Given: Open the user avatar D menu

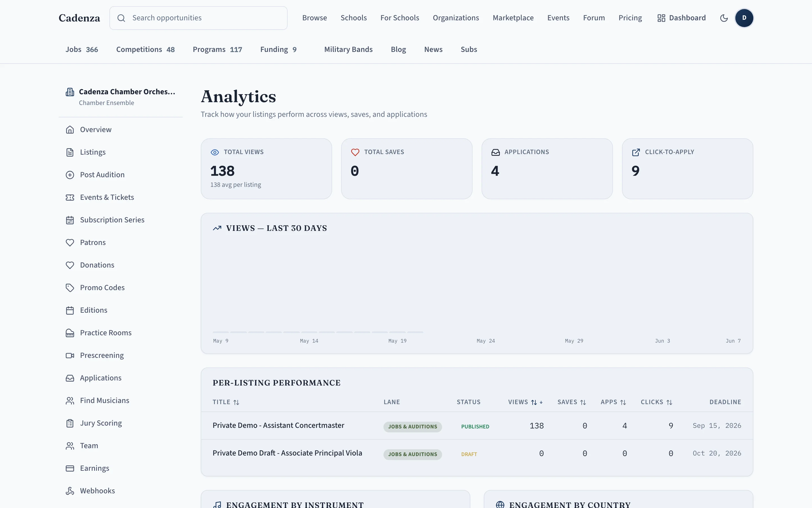Looking at the screenshot, I should click(x=744, y=18).
